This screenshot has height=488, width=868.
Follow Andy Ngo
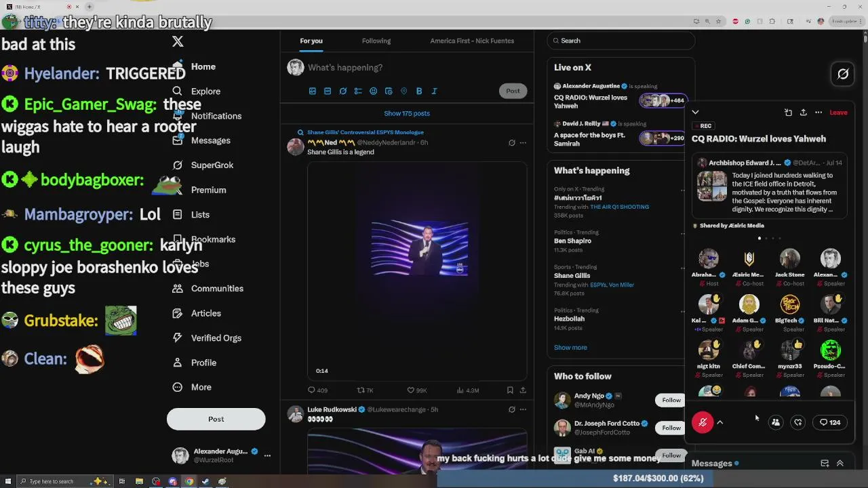[x=671, y=400]
